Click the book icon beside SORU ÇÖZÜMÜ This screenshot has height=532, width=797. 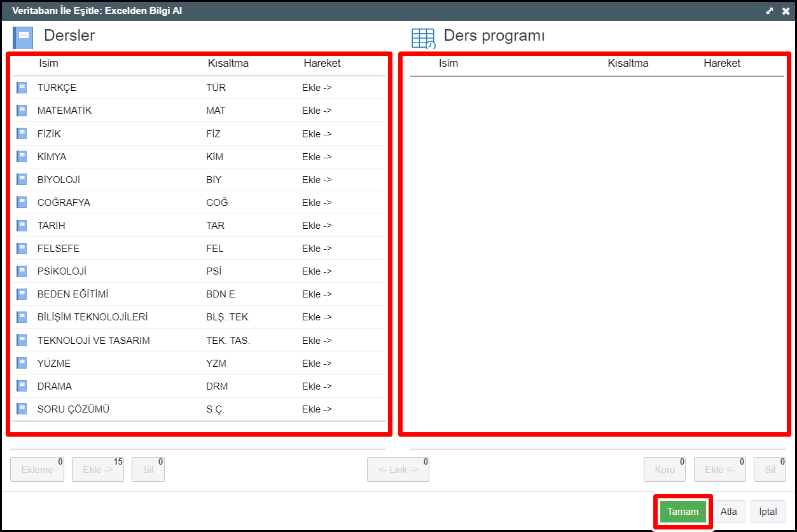[x=22, y=409]
